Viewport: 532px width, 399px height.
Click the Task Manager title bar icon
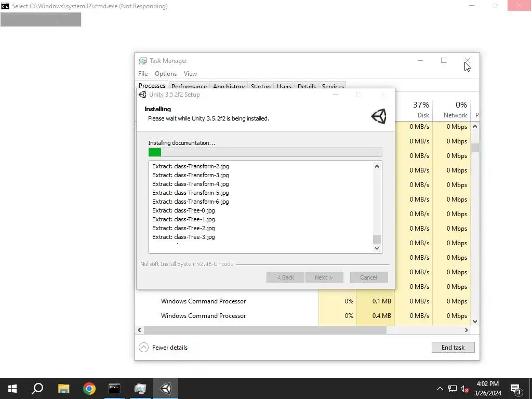click(x=143, y=61)
